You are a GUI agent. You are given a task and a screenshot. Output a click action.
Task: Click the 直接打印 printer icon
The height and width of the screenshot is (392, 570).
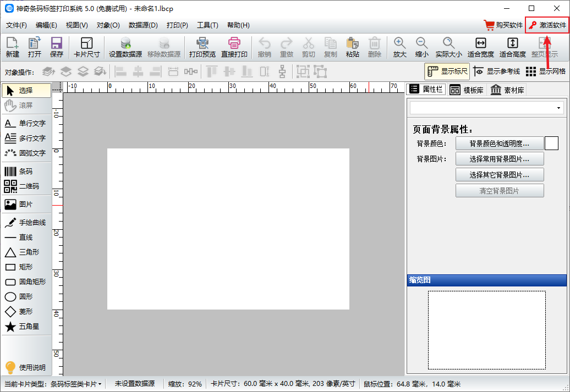click(234, 47)
